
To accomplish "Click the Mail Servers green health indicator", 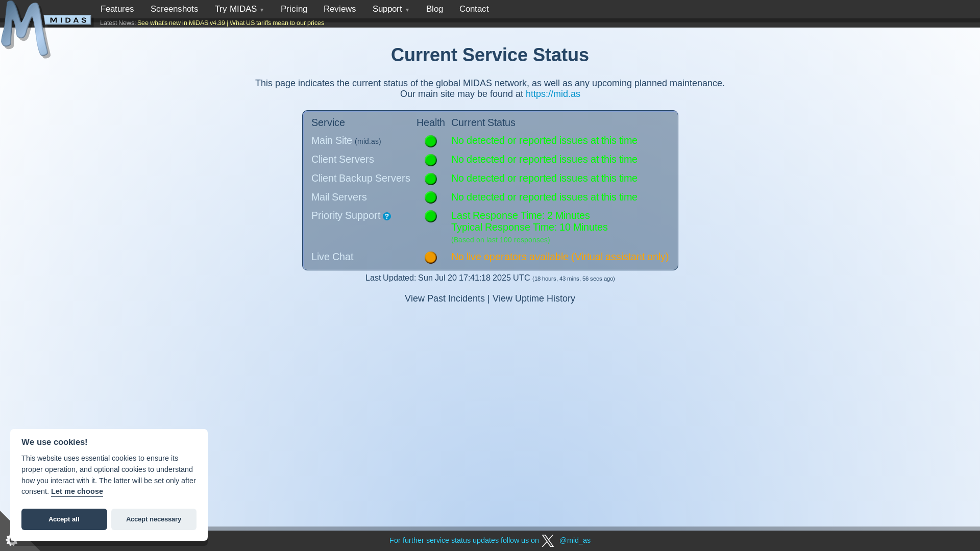I will point(431,197).
